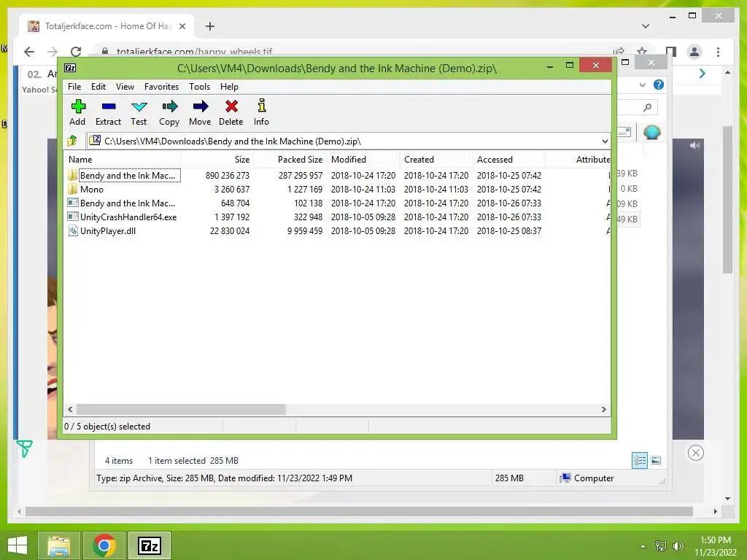Click the 7-Zip scroll left arrow
The width and height of the screenshot is (747, 560).
coord(71,410)
